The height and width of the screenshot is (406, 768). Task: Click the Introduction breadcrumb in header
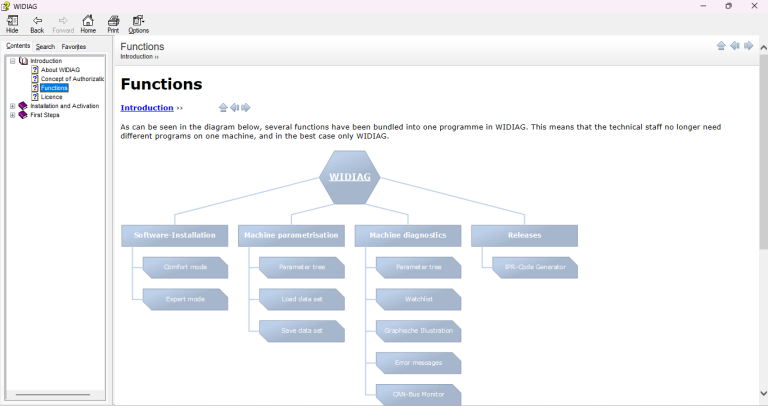pos(137,57)
